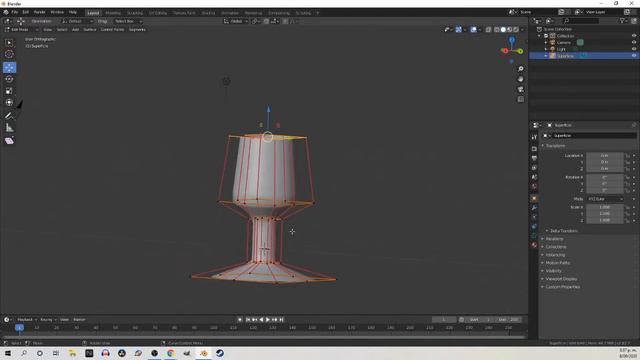The height and width of the screenshot is (360, 640).
Task: Toggle camera view icon in viewport
Action: tap(520, 89)
